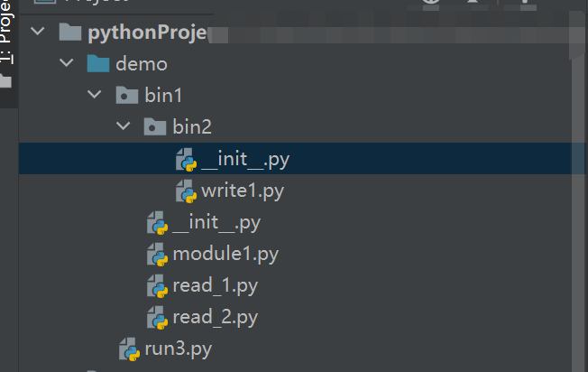Image resolution: width=588 pixels, height=372 pixels.
Task: Collapse the demo folder chevron
Action: click(x=66, y=64)
